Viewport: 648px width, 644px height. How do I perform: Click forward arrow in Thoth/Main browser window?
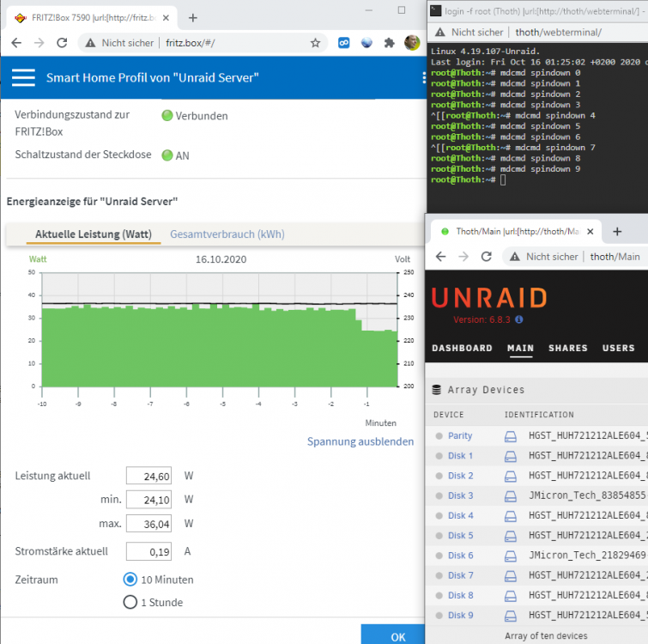[x=463, y=257]
